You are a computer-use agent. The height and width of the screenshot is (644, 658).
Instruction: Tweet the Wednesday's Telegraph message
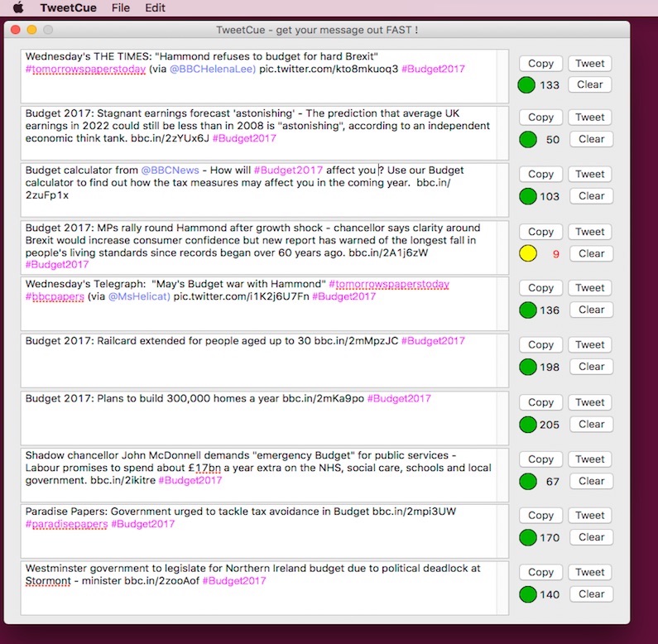tap(589, 288)
